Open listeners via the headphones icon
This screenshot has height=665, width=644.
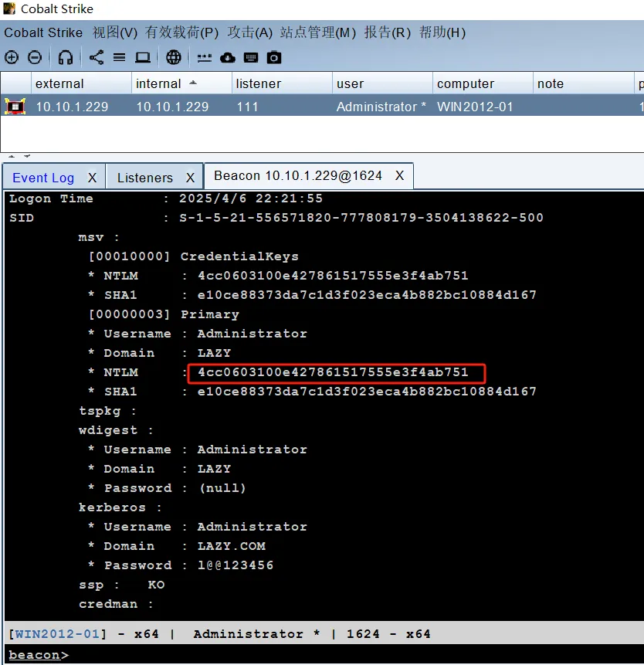[66, 57]
